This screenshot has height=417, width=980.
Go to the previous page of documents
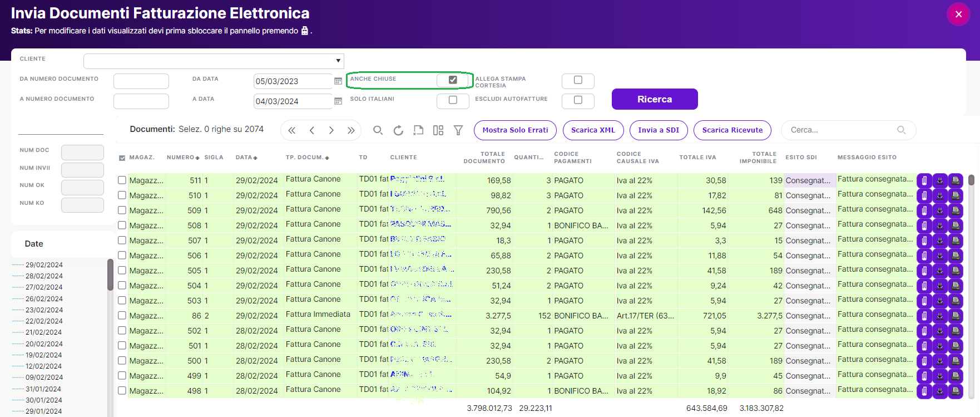(312, 130)
